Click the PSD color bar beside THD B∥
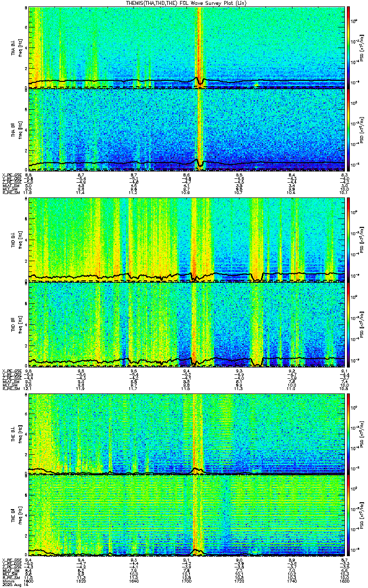 click(349, 323)
